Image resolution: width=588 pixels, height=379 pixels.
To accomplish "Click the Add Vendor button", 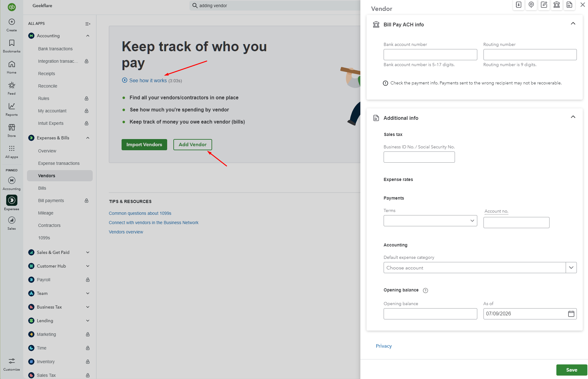I will pyautogui.click(x=193, y=145).
